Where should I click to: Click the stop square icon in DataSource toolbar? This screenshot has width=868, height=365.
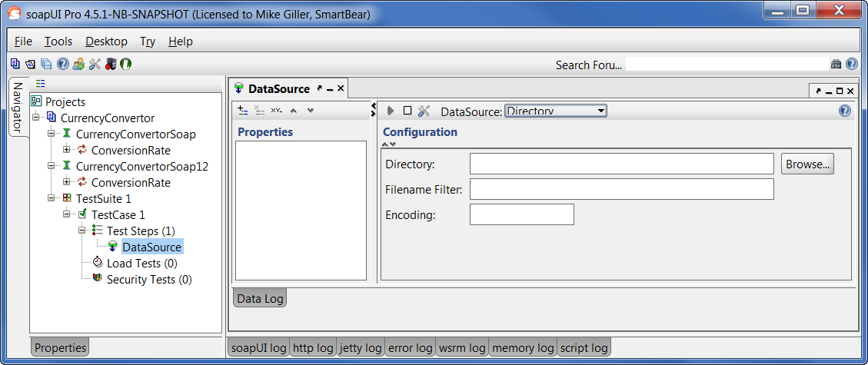click(407, 111)
